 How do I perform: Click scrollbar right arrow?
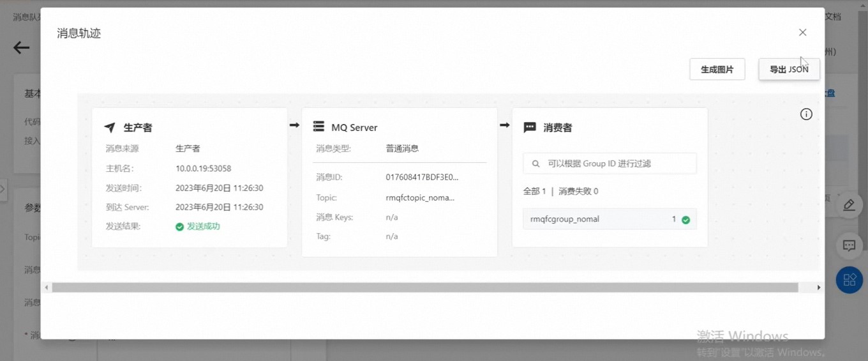819,288
